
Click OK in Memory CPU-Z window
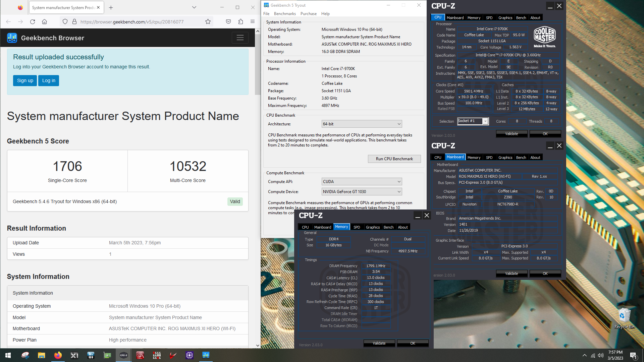coord(413,343)
